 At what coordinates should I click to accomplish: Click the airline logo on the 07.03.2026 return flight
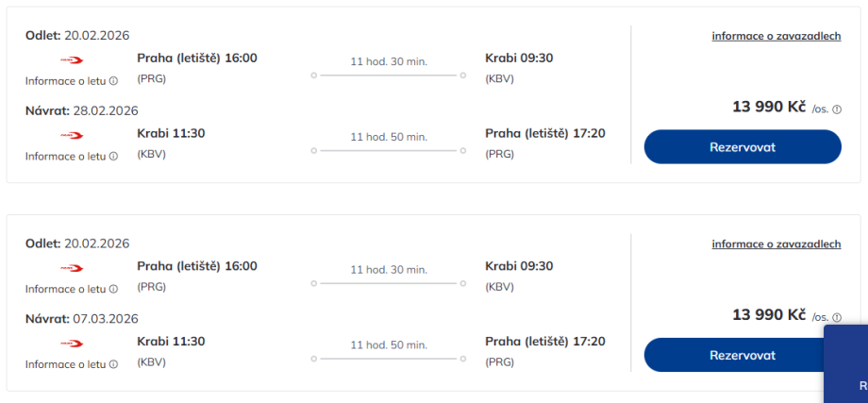72,344
